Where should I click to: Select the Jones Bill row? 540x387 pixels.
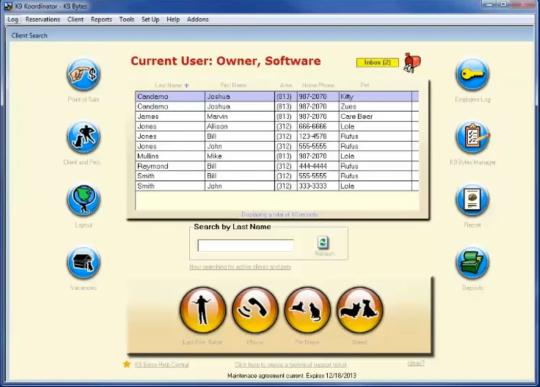[277, 136]
